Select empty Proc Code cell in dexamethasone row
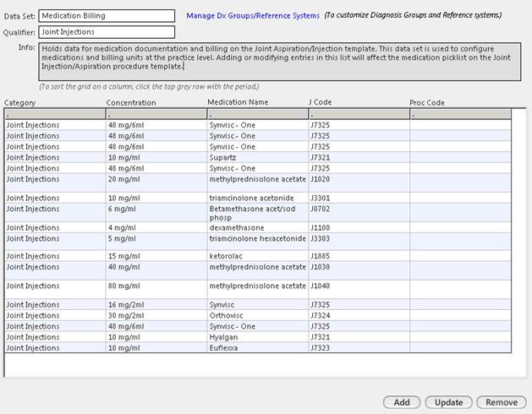This screenshot has height=414, width=532. click(460, 227)
